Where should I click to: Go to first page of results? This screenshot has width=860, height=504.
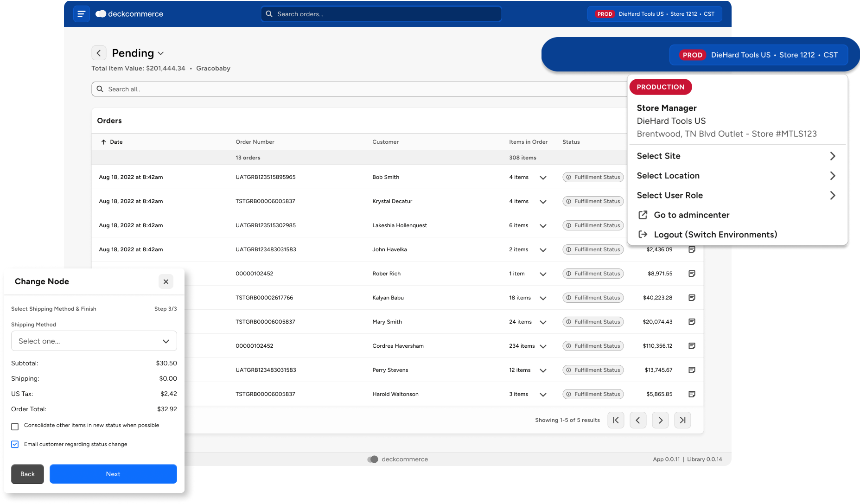pyautogui.click(x=616, y=420)
